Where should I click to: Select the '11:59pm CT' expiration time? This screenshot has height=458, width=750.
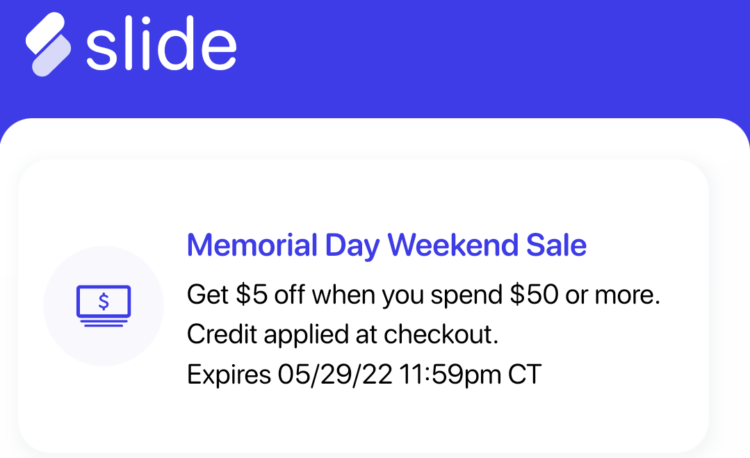tap(471, 374)
